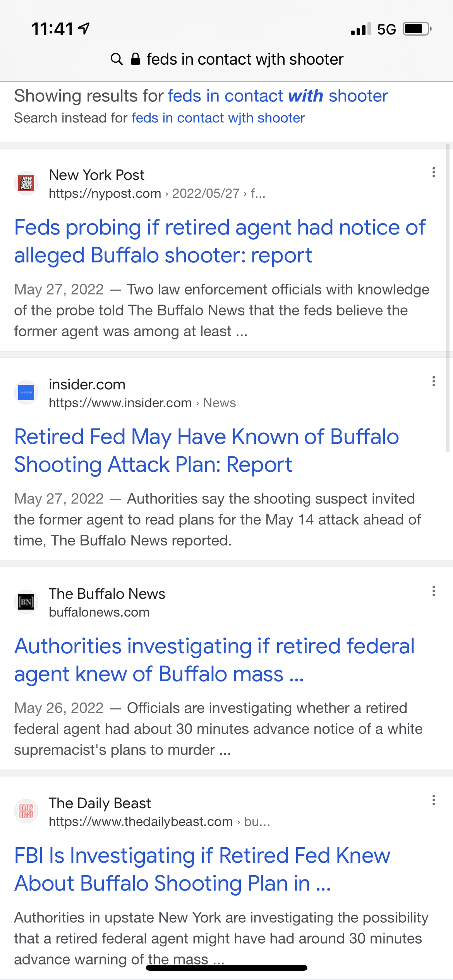Image resolution: width=453 pixels, height=980 pixels.
Task: Search instead for 'feds in contact wjth shooter'
Action: tap(218, 118)
